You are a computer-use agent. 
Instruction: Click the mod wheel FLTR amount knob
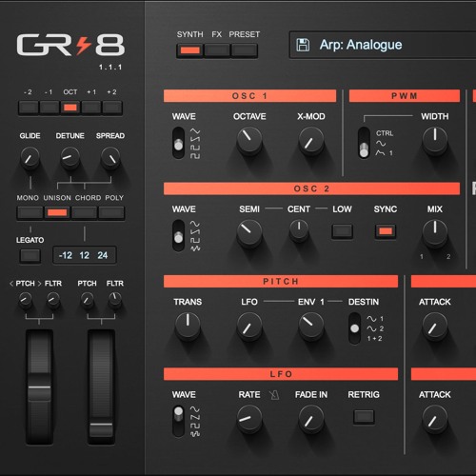point(115,300)
